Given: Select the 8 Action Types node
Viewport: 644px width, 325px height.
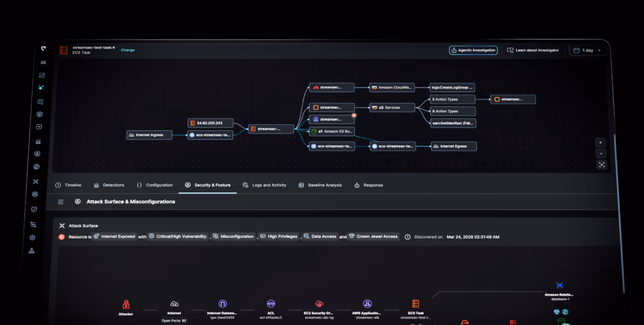Looking at the screenshot, I should point(453,111).
